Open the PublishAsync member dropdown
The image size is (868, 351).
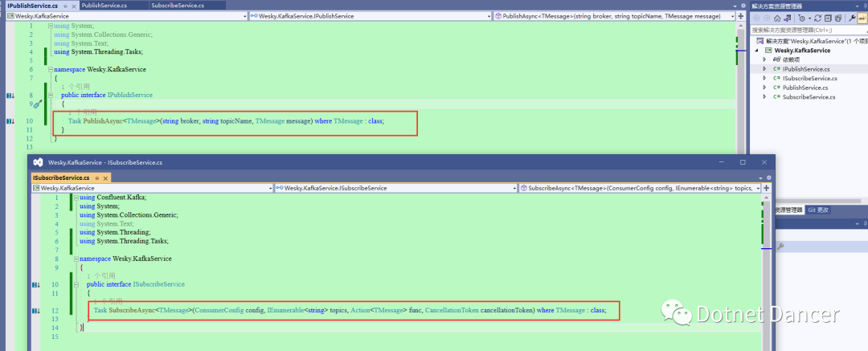click(x=615, y=16)
